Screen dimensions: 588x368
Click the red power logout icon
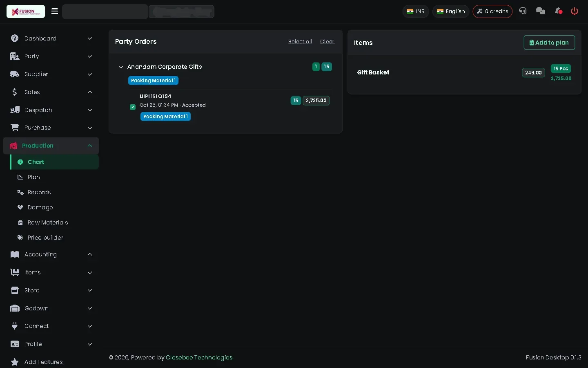575,11
